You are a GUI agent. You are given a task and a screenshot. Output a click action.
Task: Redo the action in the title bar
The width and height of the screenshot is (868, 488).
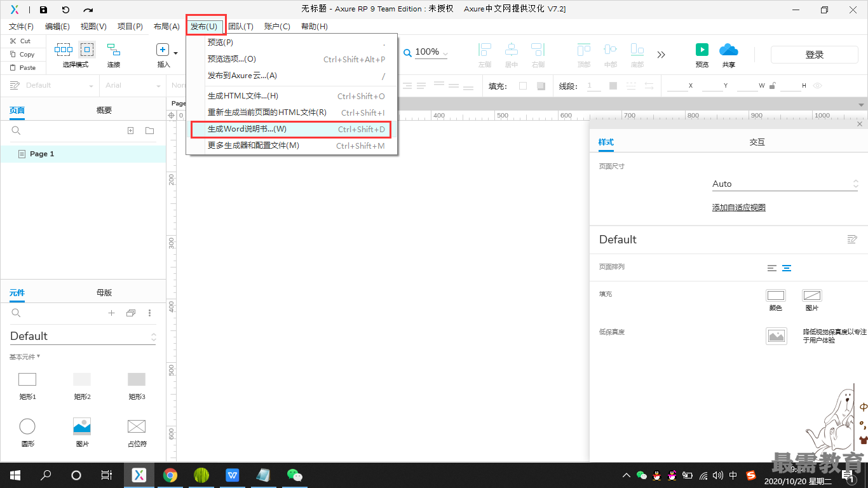(x=88, y=10)
